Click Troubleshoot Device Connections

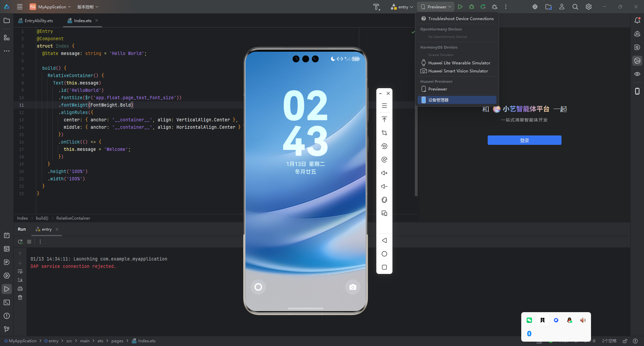(461, 19)
